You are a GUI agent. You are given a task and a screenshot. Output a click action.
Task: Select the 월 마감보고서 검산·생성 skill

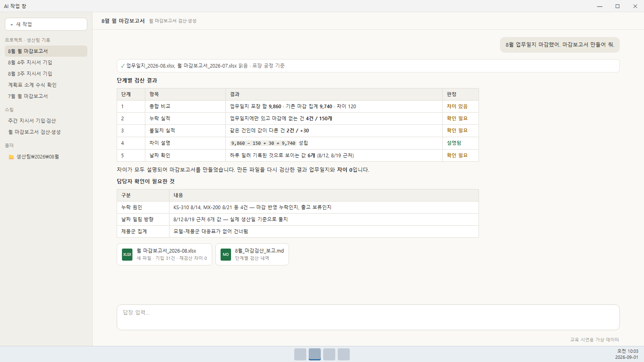click(x=46, y=132)
